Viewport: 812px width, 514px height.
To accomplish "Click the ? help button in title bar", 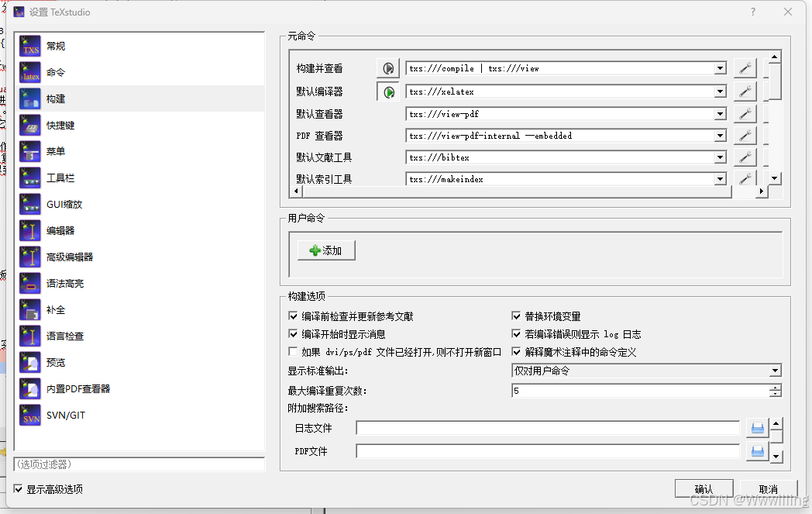I will (x=753, y=12).
